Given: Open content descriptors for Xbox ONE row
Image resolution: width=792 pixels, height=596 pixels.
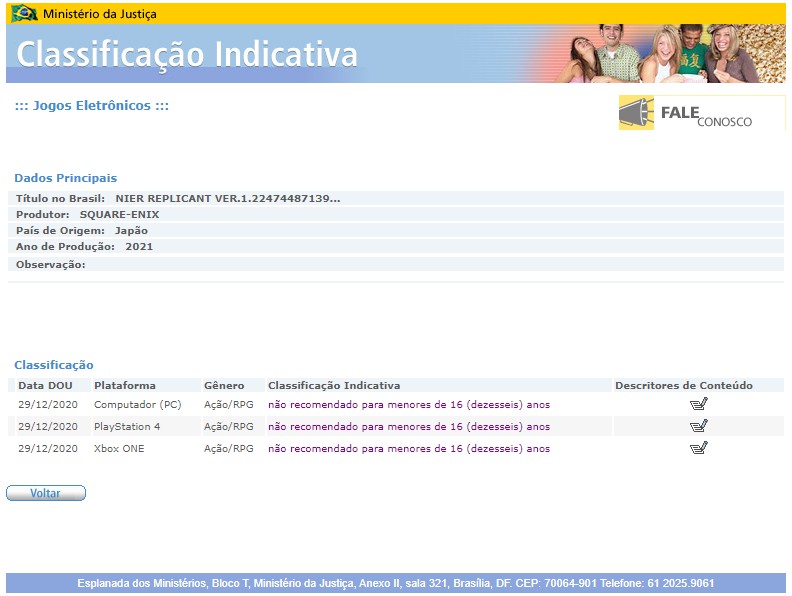Looking at the screenshot, I should [x=699, y=448].
